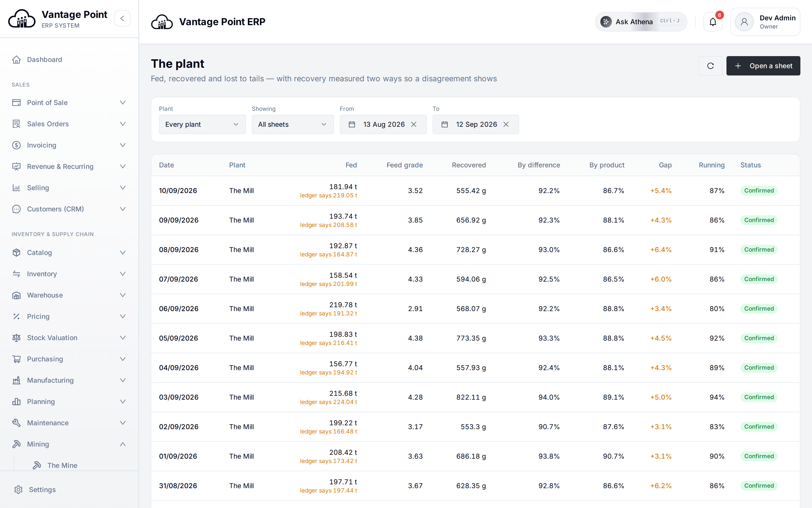
Task: Expand the Point of Sale menu chevron
Action: click(123, 103)
